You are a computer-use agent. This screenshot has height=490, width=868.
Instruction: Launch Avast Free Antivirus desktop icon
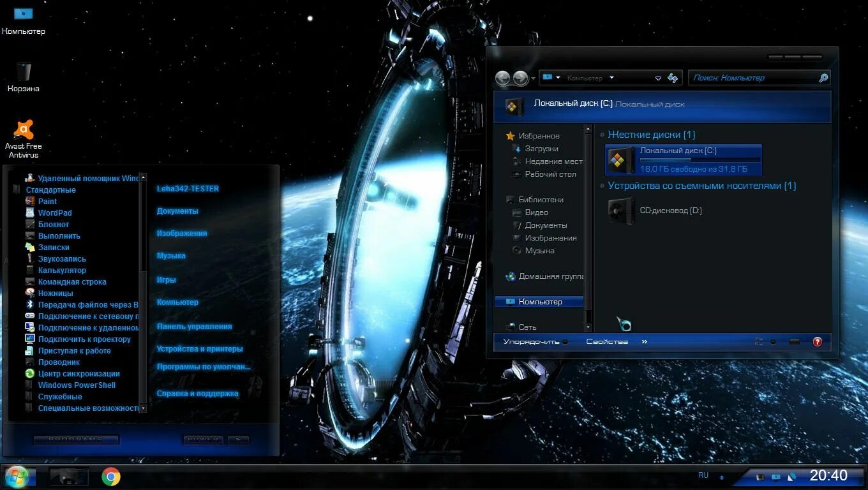pyautogui.click(x=24, y=139)
